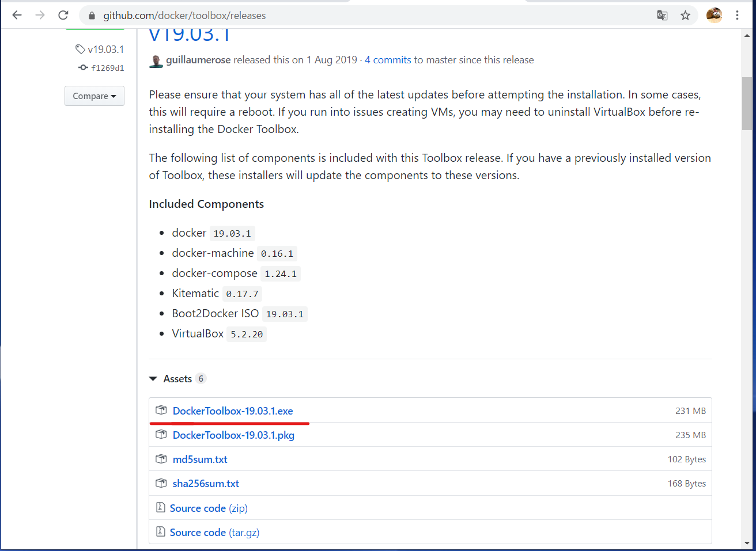Select the docker version 19.03.1 code text

click(x=232, y=233)
